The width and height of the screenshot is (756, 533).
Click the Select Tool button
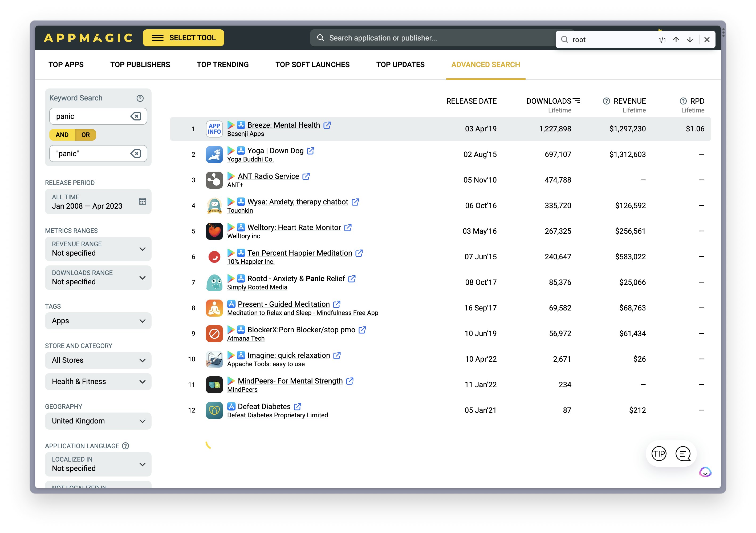[183, 38]
